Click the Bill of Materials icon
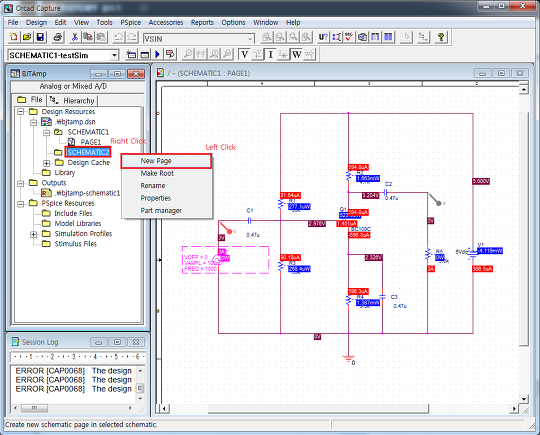Screen dimensions: 540x435 click(388, 37)
